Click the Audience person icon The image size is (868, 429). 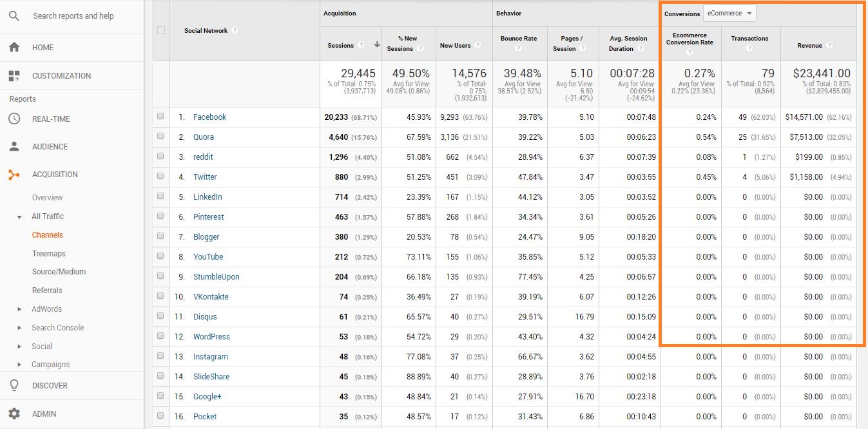[x=14, y=146]
